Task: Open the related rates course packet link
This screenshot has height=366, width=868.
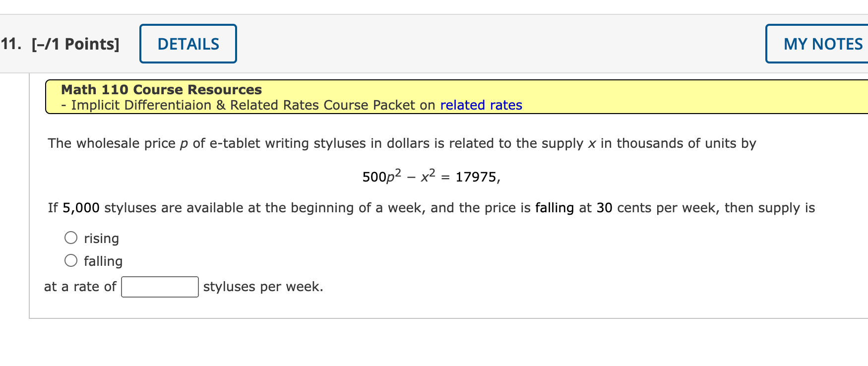Action: (x=480, y=105)
